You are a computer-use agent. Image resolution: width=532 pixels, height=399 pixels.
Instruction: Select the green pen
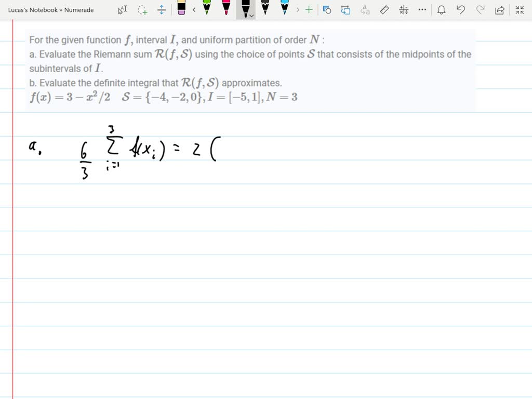[206, 10]
